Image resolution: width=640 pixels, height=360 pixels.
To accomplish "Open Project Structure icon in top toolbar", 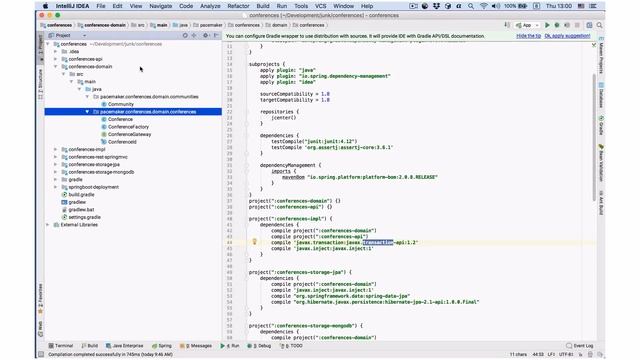I will 589,25.
